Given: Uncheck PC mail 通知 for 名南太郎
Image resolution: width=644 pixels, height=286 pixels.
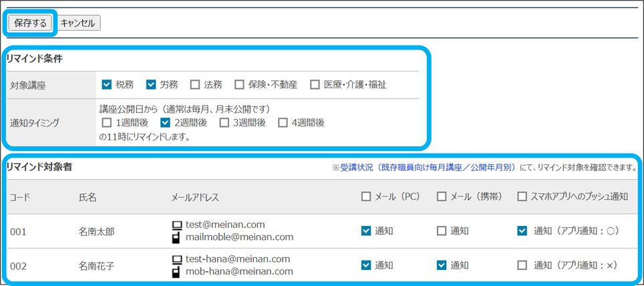Looking at the screenshot, I should click(365, 231).
